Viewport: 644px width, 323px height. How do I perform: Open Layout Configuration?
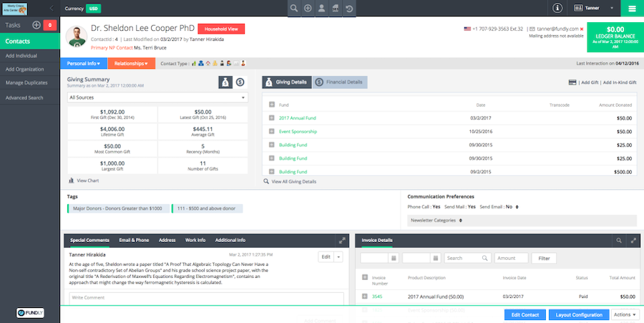(x=579, y=315)
